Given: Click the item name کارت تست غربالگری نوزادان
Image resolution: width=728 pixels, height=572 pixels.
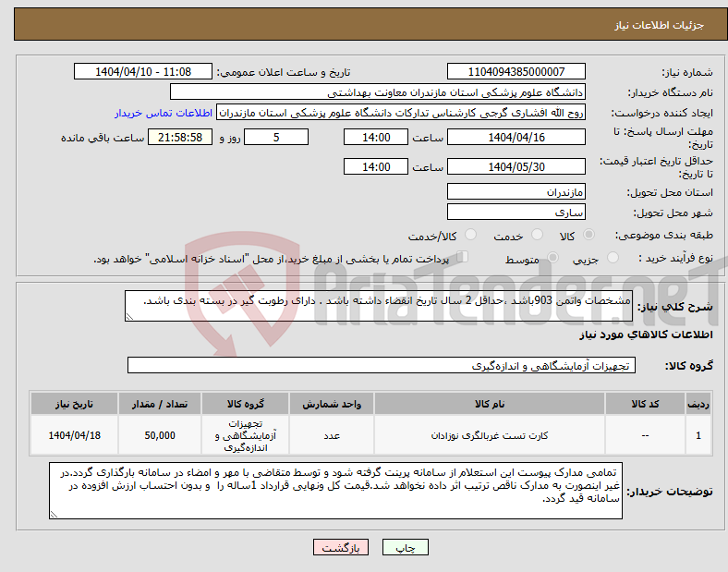Looking at the screenshot, I should coord(490,435).
